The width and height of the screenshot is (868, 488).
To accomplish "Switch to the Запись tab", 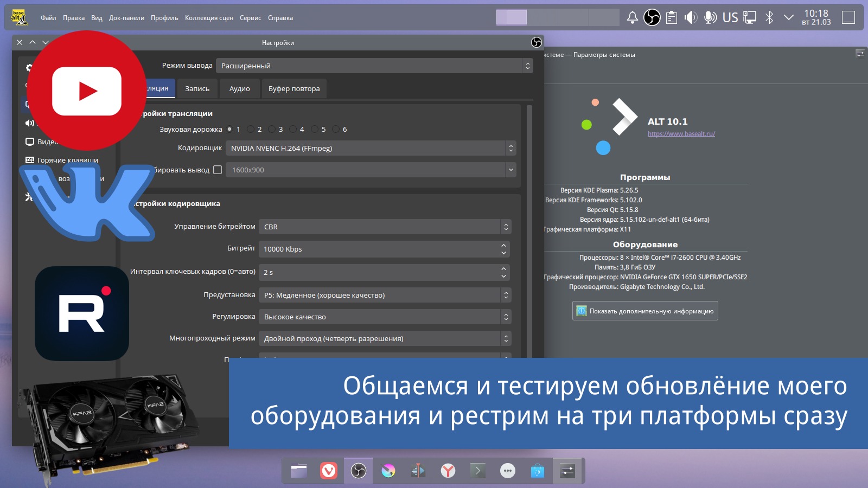I will (197, 88).
